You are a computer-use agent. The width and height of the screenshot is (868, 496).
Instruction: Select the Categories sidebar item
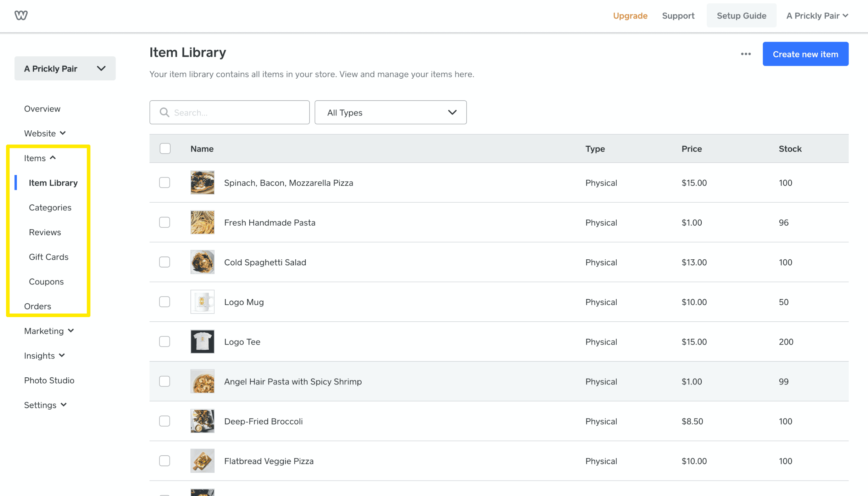(x=50, y=207)
